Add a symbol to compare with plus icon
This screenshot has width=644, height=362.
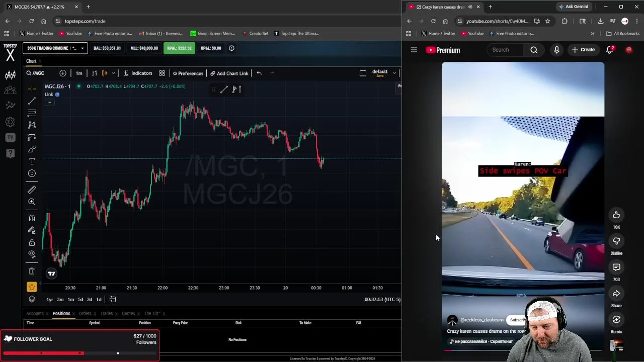pos(63,73)
